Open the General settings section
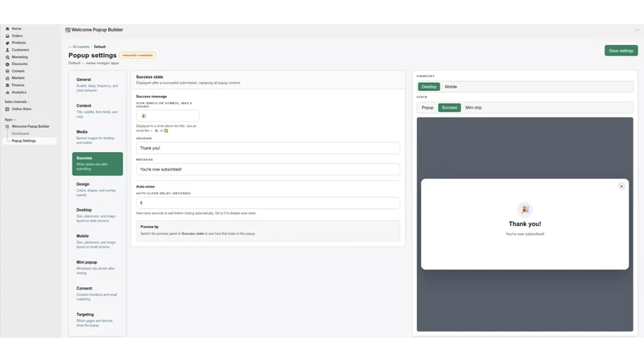This screenshot has height=362, width=644. coord(97,85)
